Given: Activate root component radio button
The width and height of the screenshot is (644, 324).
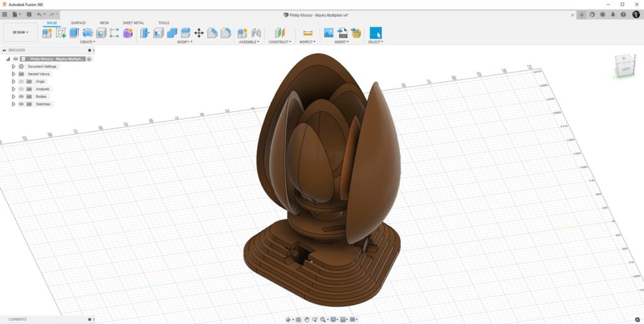Looking at the screenshot, I should point(89,59).
